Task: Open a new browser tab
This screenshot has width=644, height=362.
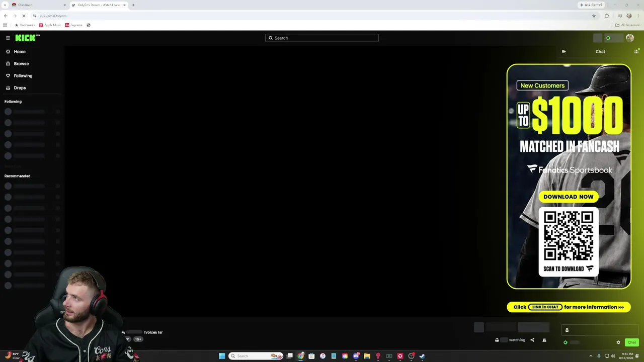Action: 133,5
